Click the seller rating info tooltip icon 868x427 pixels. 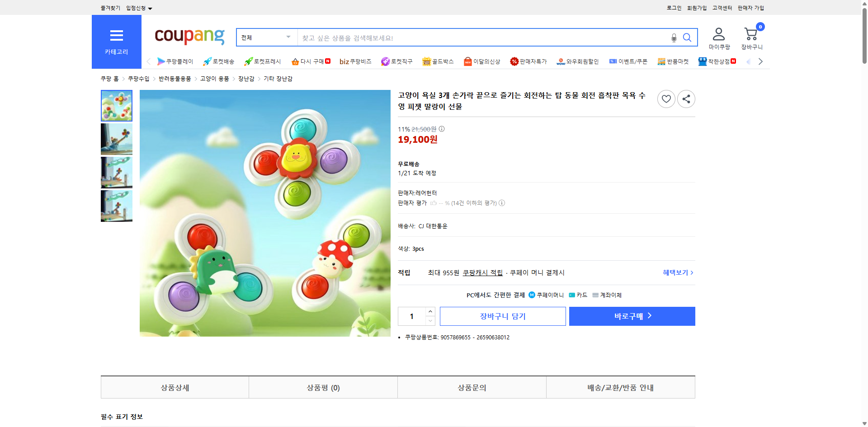(502, 203)
